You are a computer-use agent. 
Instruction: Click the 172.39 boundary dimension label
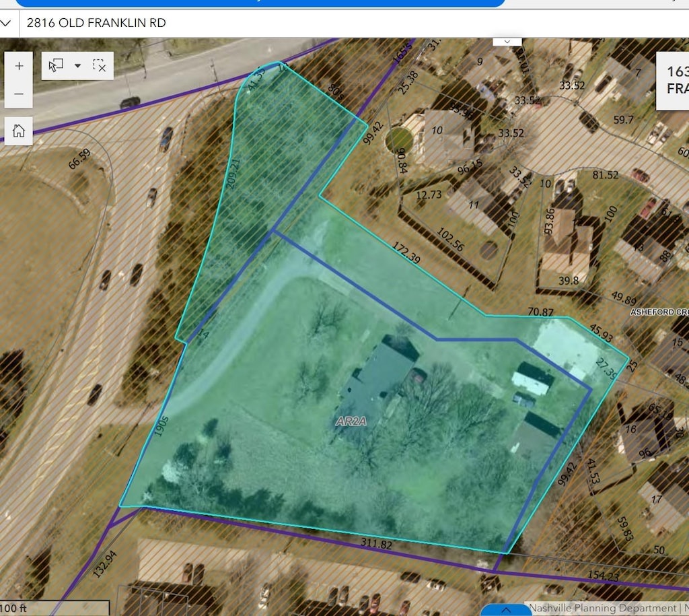point(406,253)
